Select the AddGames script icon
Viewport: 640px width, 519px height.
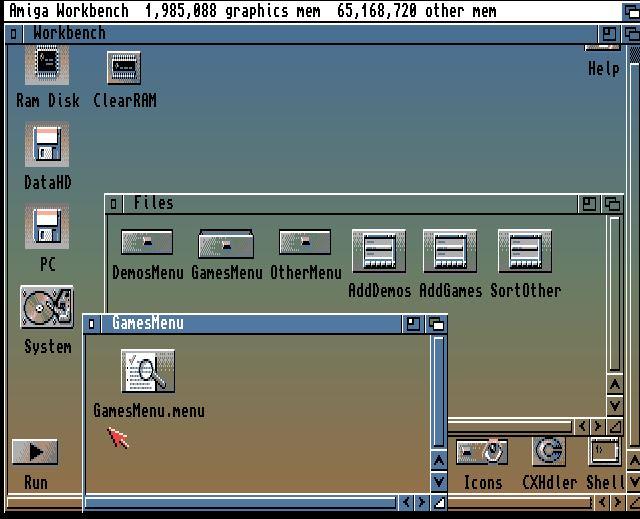[450, 251]
